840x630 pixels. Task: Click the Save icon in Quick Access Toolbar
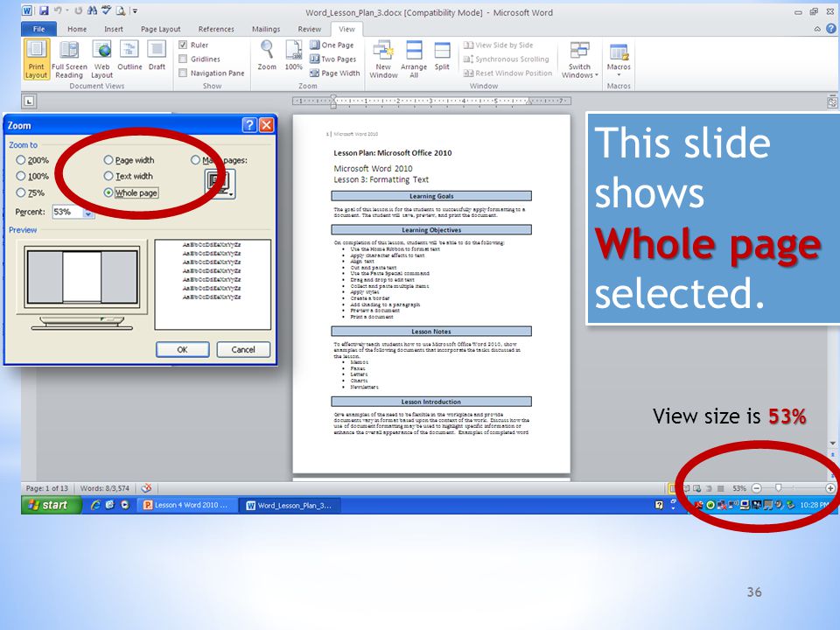tap(44, 10)
